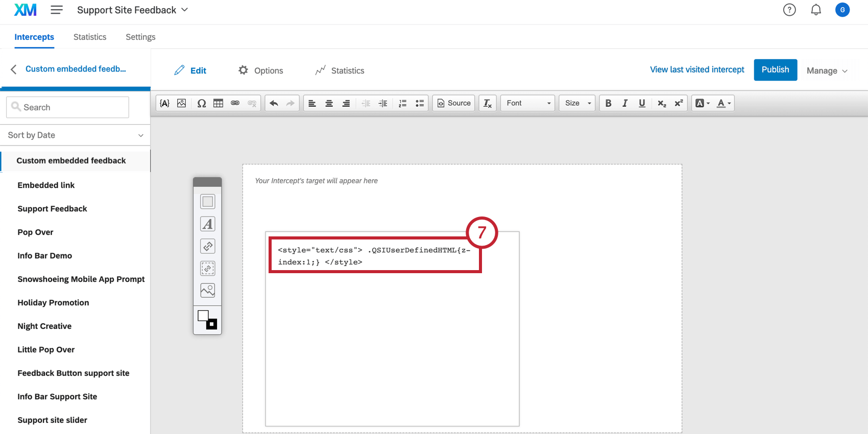Image resolution: width=868 pixels, height=434 pixels.
Task: Open the Font dropdown
Action: tap(527, 103)
